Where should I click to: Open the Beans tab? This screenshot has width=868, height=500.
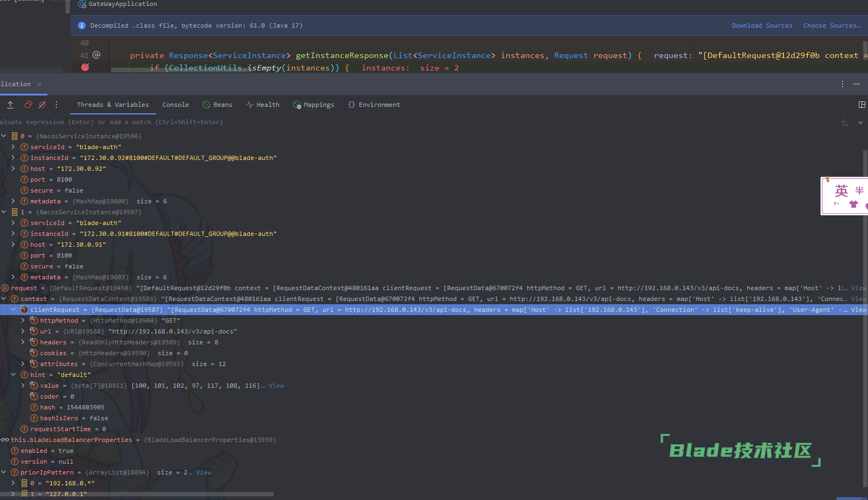tap(217, 105)
